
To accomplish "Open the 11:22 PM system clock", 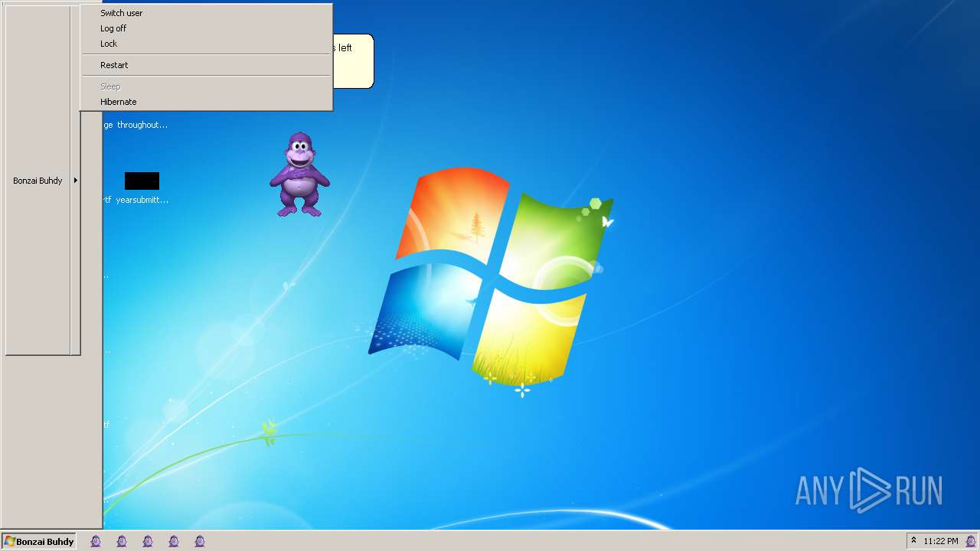I will (x=941, y=541).
